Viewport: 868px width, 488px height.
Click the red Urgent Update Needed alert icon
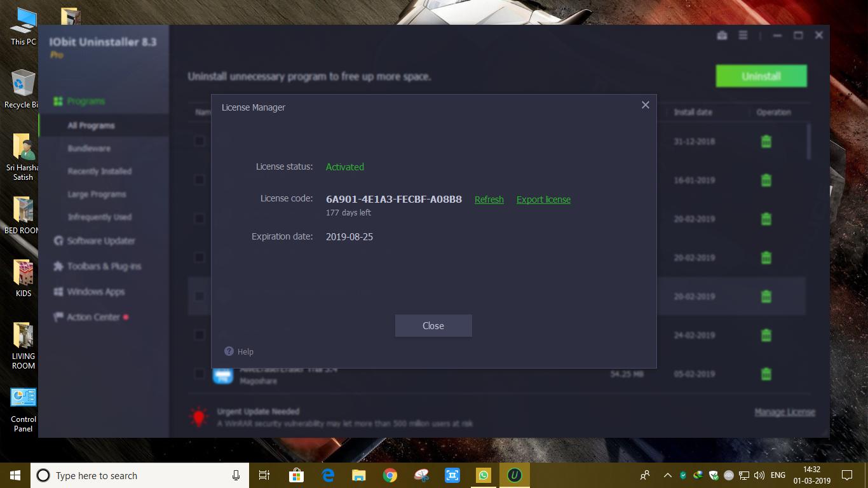[x=199, y=417]
